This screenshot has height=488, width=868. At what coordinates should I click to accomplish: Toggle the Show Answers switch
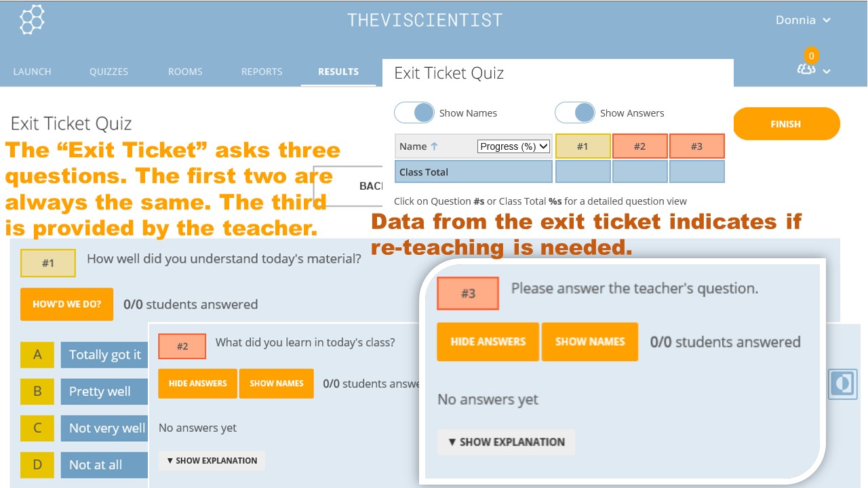point(574,113)
